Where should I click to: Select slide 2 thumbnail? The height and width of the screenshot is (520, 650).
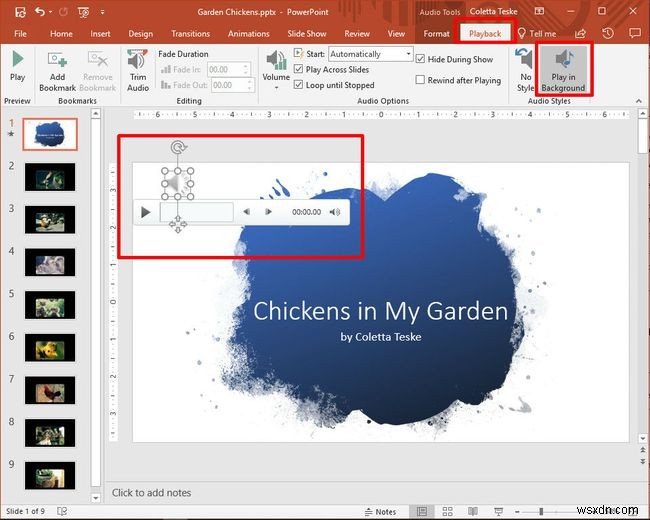50,177
